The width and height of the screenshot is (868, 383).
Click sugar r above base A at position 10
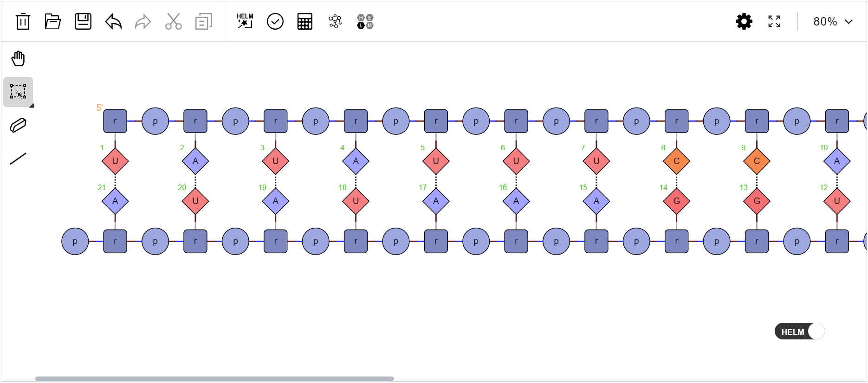coord(837,121)
